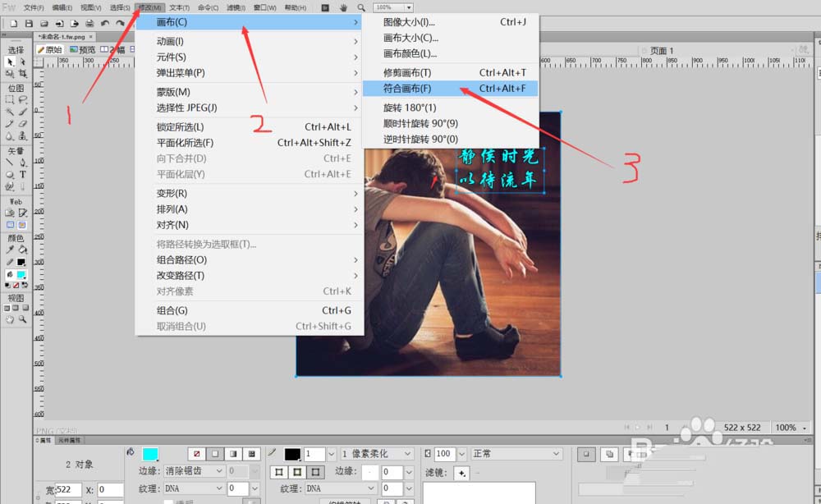Switch to Full Screen mode

coord(25,309)
